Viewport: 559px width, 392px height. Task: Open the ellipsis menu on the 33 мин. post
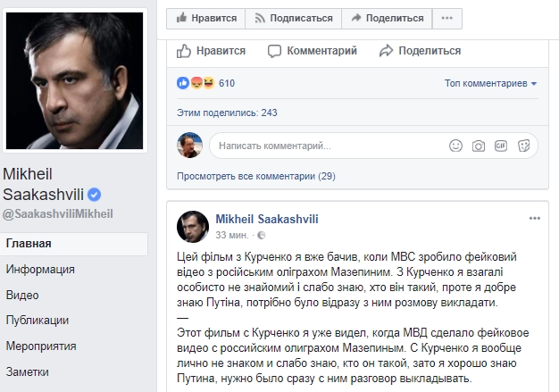pos(535,218)
